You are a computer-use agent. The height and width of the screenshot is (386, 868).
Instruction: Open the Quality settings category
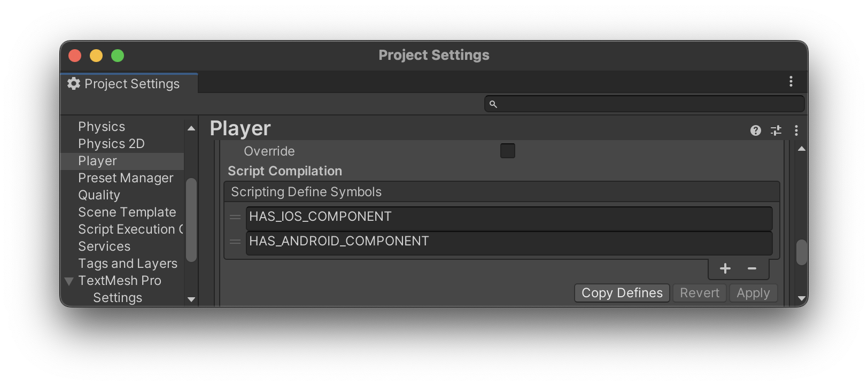point(99,195)
